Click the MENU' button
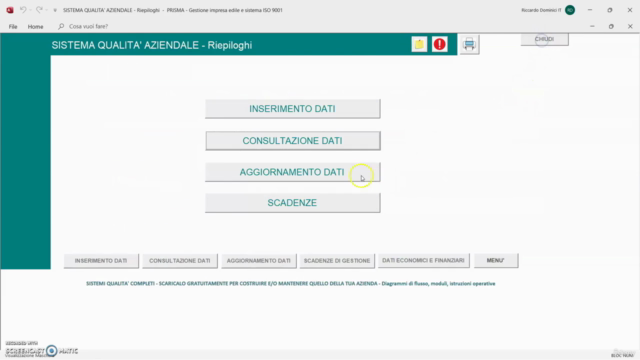The image size is (640, 360). (496, 260)
